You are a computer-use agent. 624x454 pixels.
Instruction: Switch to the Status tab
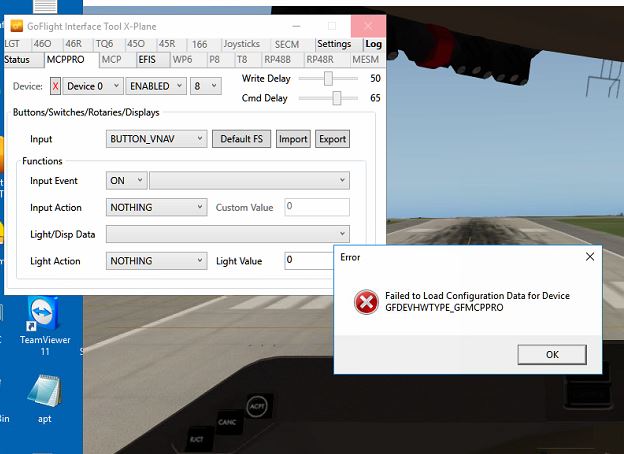coord(17,60)
